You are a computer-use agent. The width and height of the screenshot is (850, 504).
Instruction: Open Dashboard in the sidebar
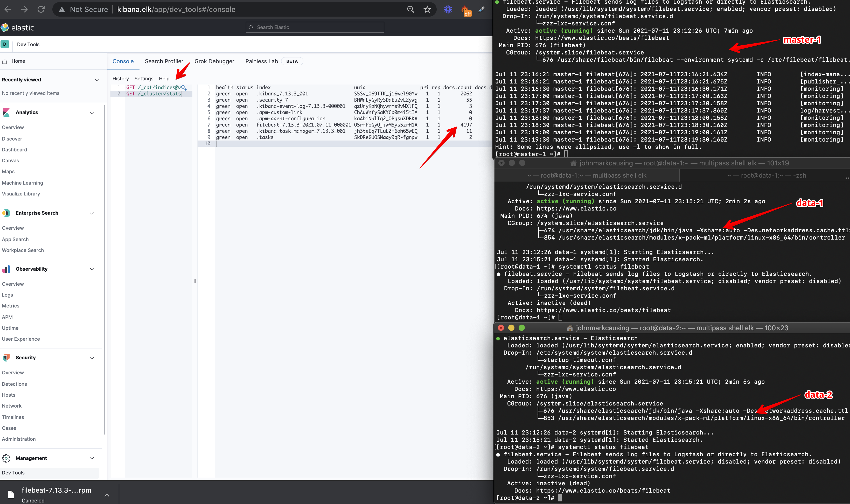coord(14,149)
